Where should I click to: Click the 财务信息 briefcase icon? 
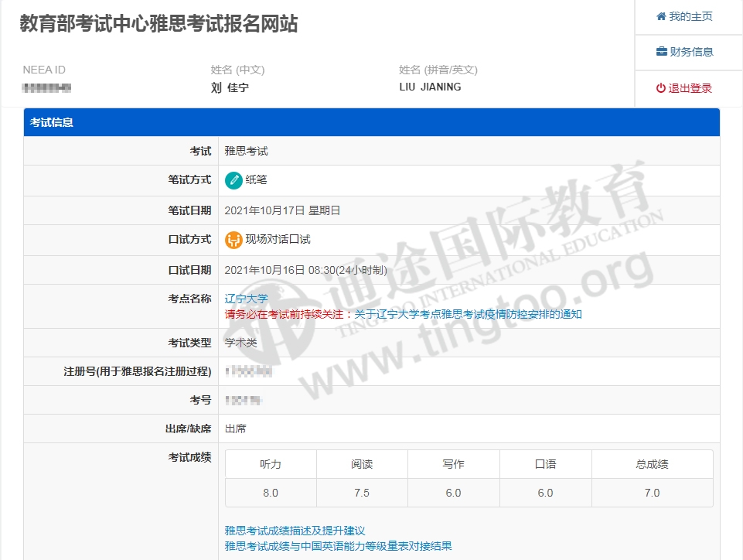pos(662,51)
